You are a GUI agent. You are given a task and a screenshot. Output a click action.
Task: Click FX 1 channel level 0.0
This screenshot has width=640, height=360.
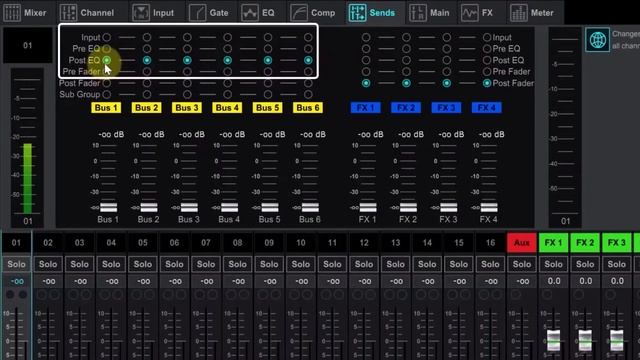click(x=554, y=281)
